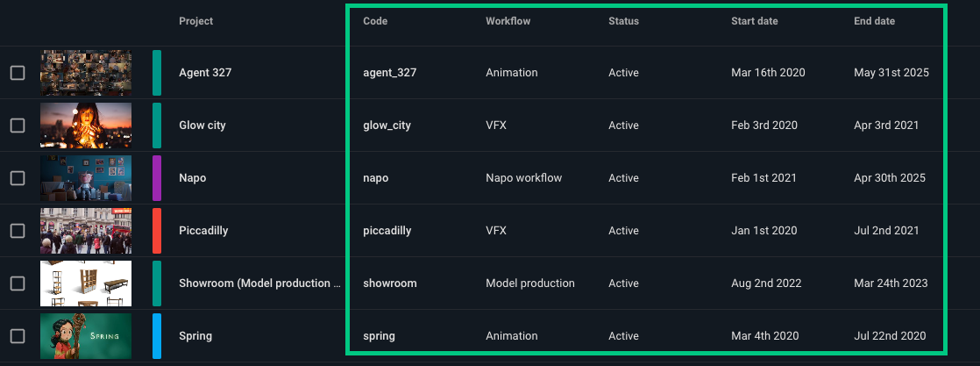The width and height of the screenshot is (980, 366).
Task: Click Napo's purple color bar
Action: tap(157, 177)
